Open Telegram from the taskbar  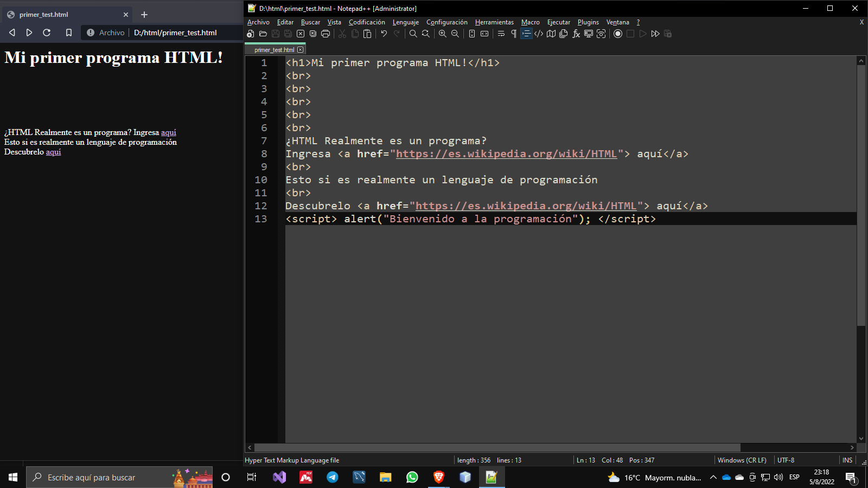tap(333, 477)
